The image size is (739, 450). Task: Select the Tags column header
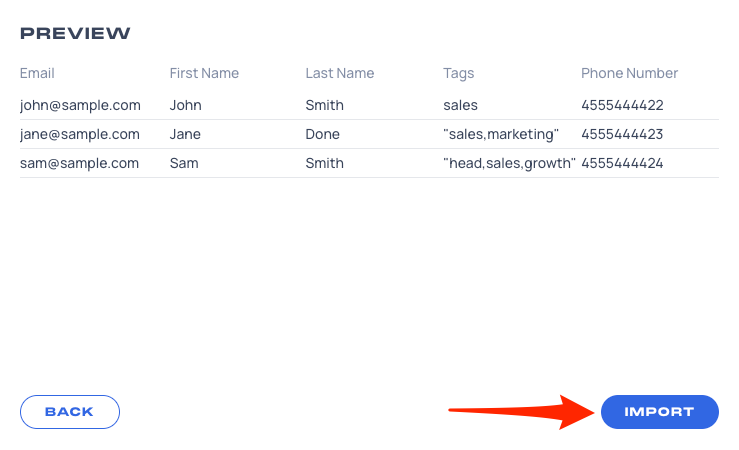[x=458, y=74]
